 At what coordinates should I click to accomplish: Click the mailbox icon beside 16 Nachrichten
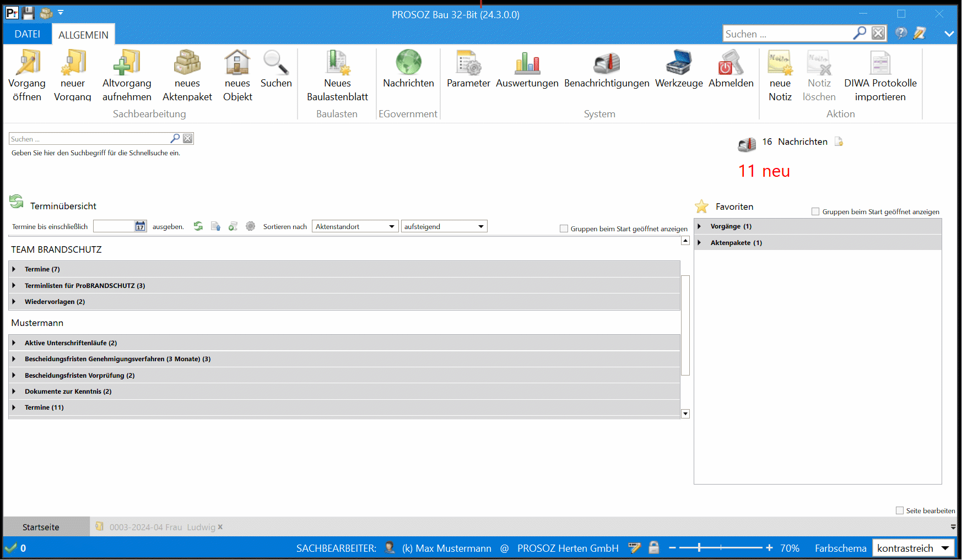click(x=747, y=144)
